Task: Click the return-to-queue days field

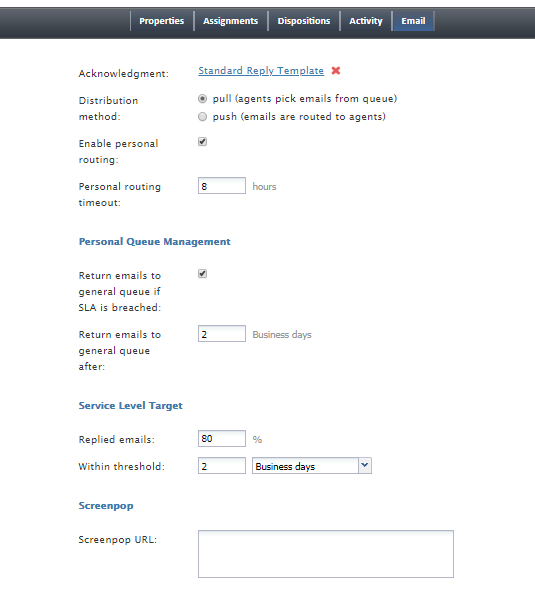Action: [x=222, y=334]
